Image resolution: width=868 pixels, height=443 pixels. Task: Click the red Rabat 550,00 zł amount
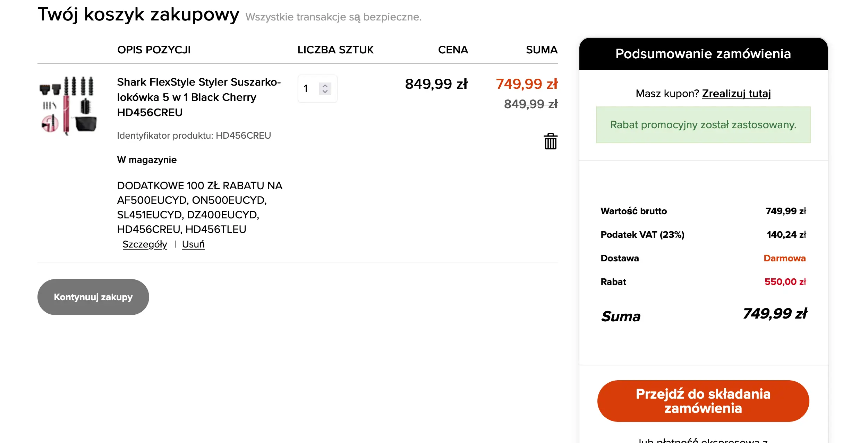[785, 282]
